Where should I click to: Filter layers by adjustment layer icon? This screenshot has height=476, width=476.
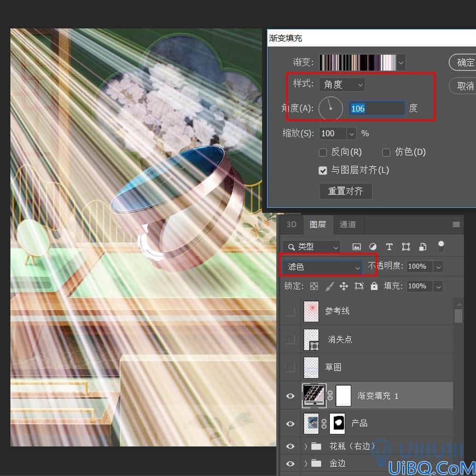(x=373, y=247)
